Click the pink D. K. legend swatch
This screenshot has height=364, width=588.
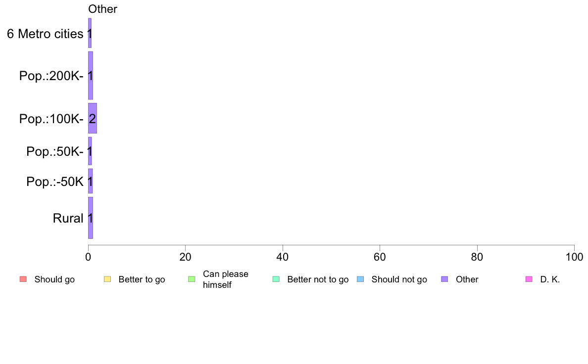pos(529,279)
